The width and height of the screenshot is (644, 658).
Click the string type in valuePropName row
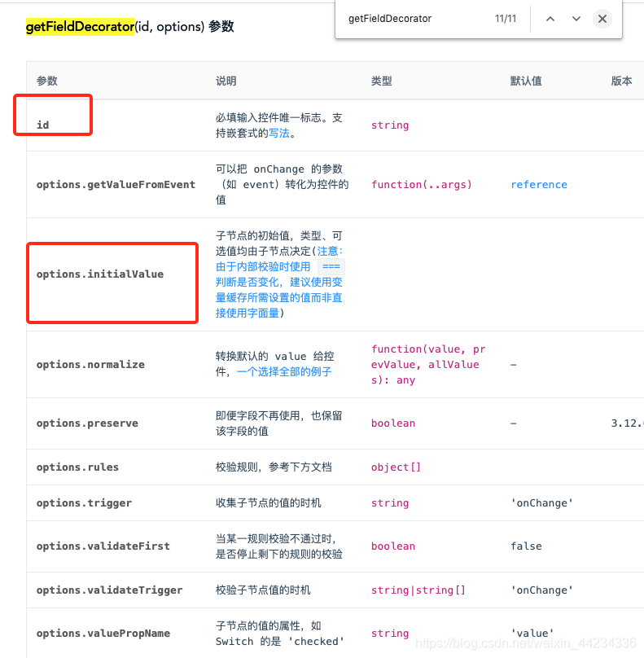[x=390, y=634]
